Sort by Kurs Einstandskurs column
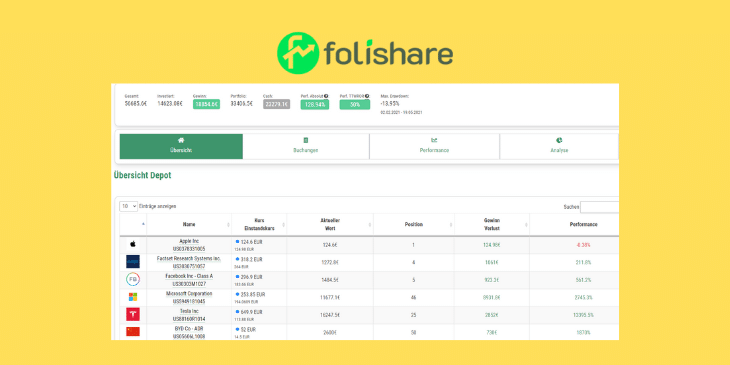Image resolution: width=730 pixels, height=365 pixels. (259, 224)
